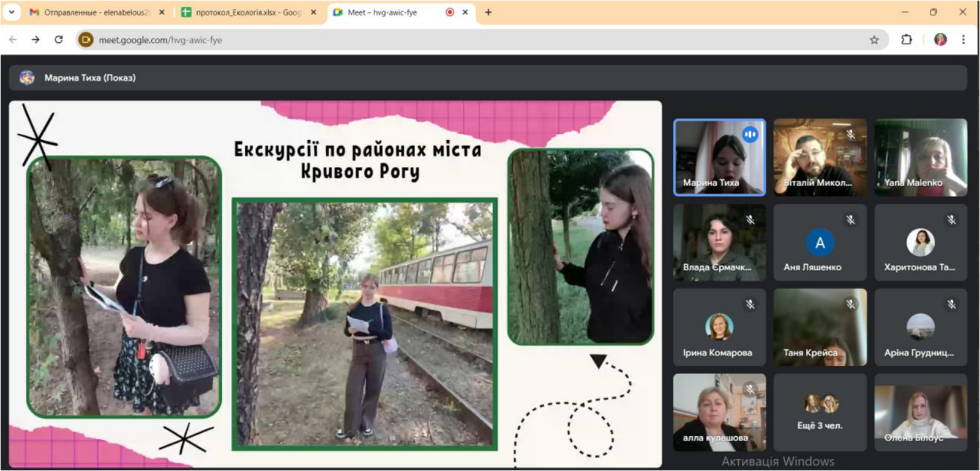Image resolution: width=980 pixels, height=471 pixels.
Task: Open the Chrome profile avatar
Action: [x=940, y=40]
